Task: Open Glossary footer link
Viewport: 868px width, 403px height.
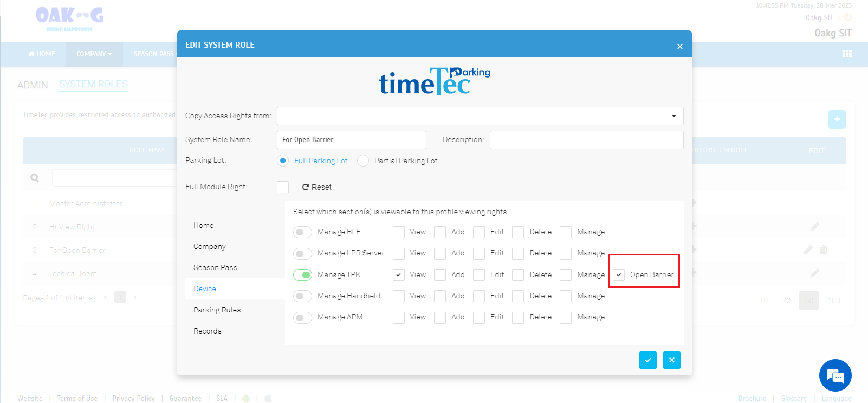Action: (794, 399)
